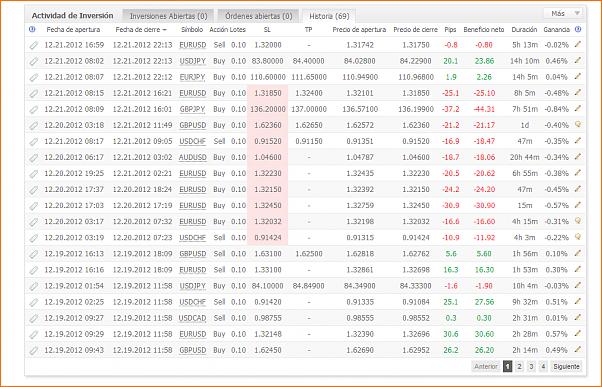Viewport: 602px width, 387px height.
Task: Click the paperclip on the 12.19.2012 16:13 row
Action: coord(34,254)
